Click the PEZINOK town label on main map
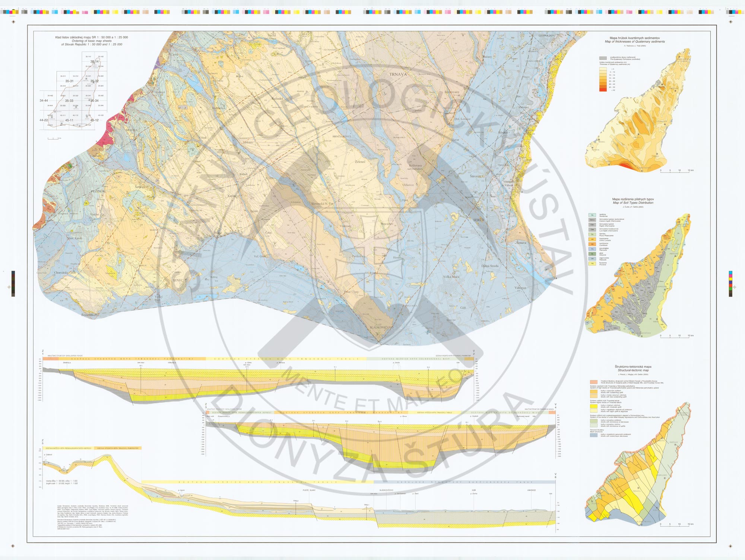This screenshot has width=745, height=560. 98,191
